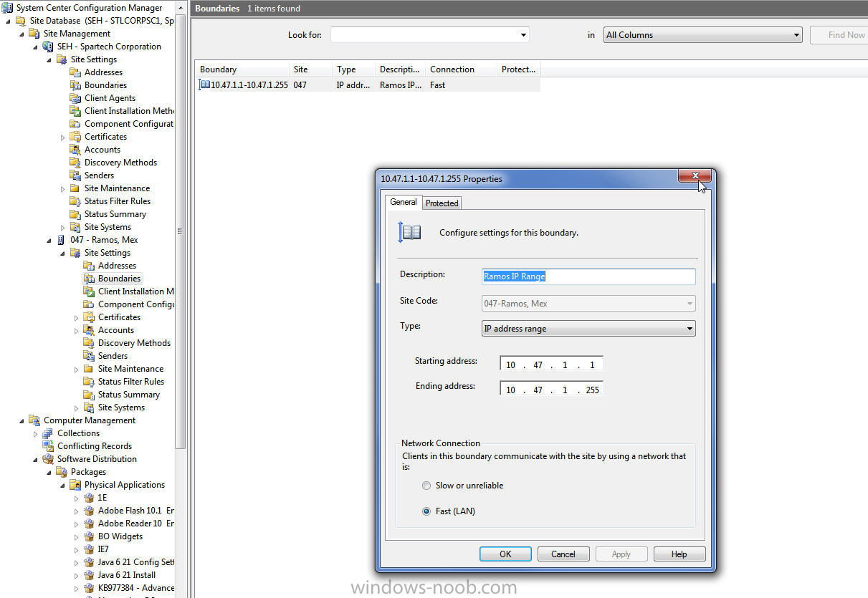Screen dimensions: 868x598
Task: Click the Site Database tree icon
Action: point(20,21)
